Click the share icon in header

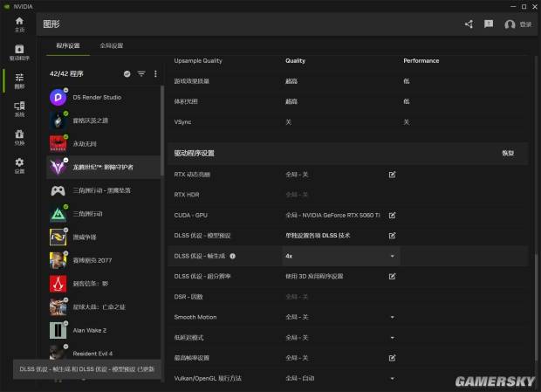tap(469, 24)
